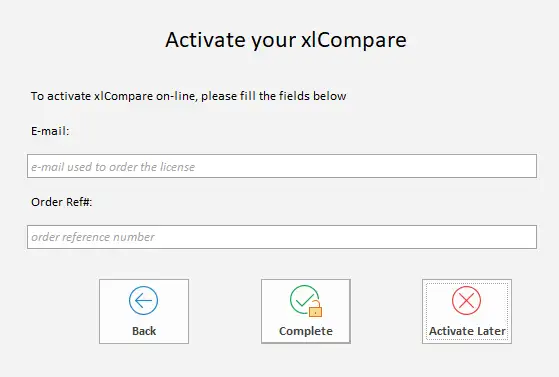Viewport: 559px width, 377px height.
Task: Finish activation with the Complete button
Action: [x=306, y=311]
